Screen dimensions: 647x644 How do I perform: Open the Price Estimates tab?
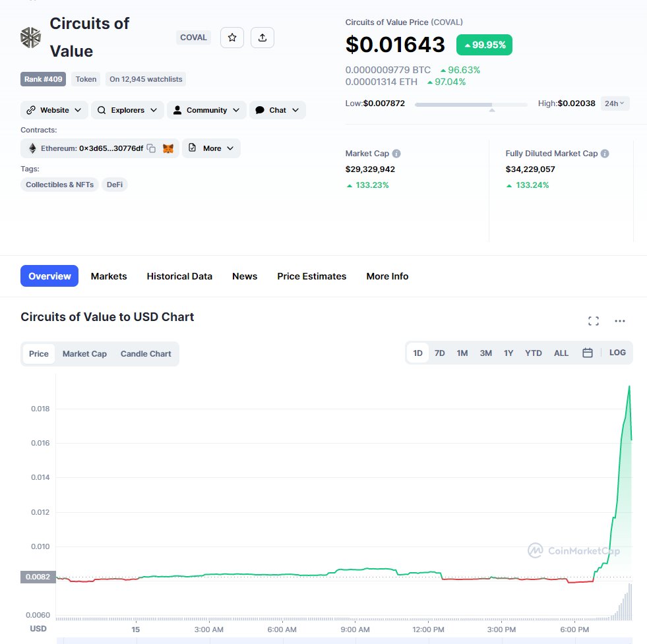click(x=312, y=276)
